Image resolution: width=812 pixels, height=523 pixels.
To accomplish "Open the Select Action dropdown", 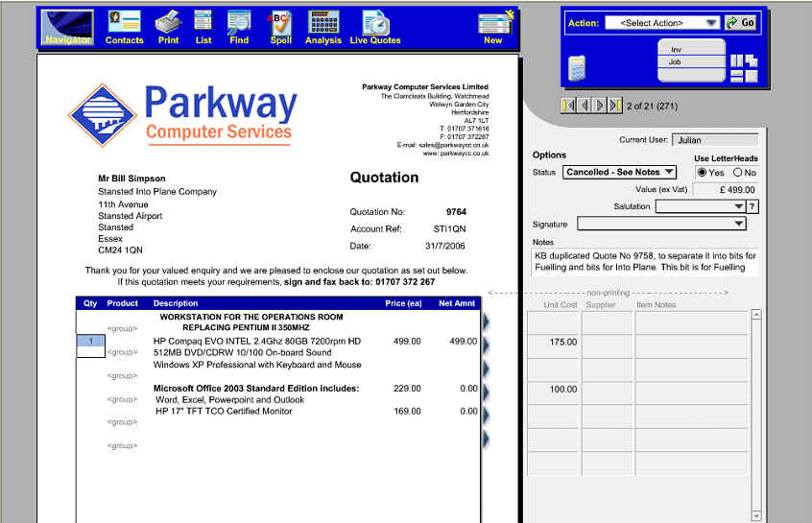I will pos(662,23).
